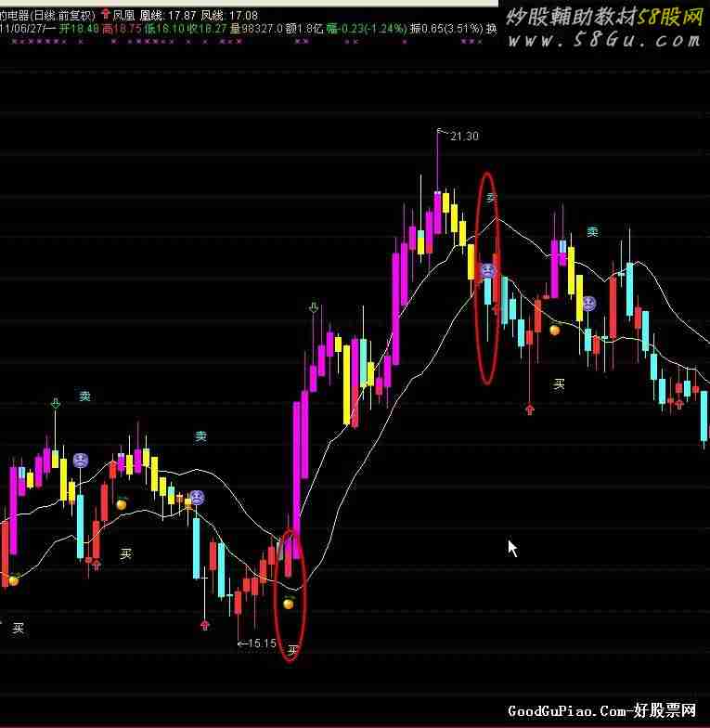This screenshot has height=728, width=710.
Task: Select the 凤线: 17.08 indicator value
Action: [228, 16]
